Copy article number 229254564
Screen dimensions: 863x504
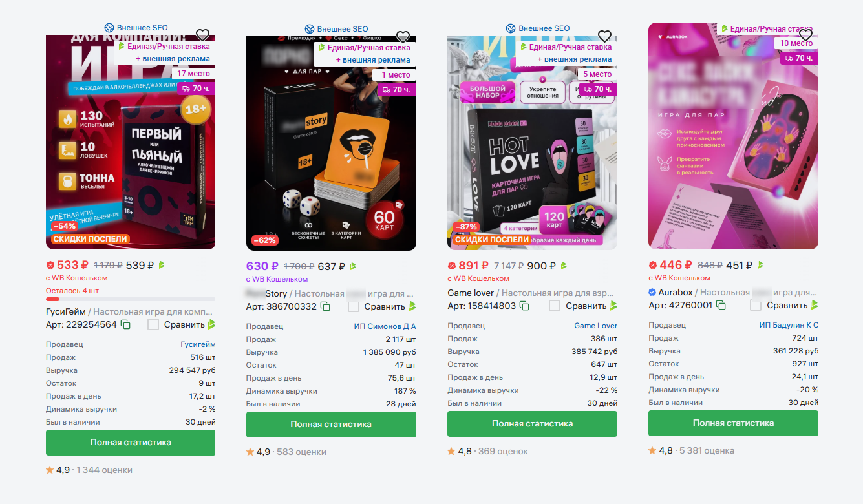(126, 324)
